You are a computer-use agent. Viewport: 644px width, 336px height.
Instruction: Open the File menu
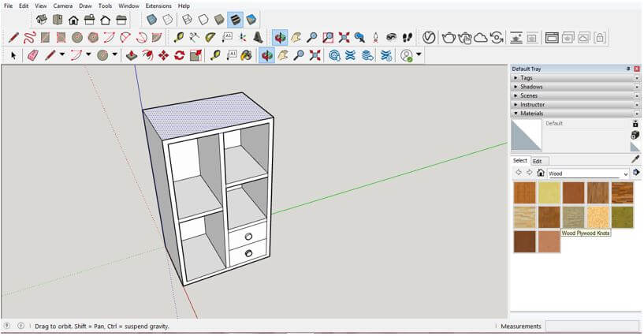point(8,6)
